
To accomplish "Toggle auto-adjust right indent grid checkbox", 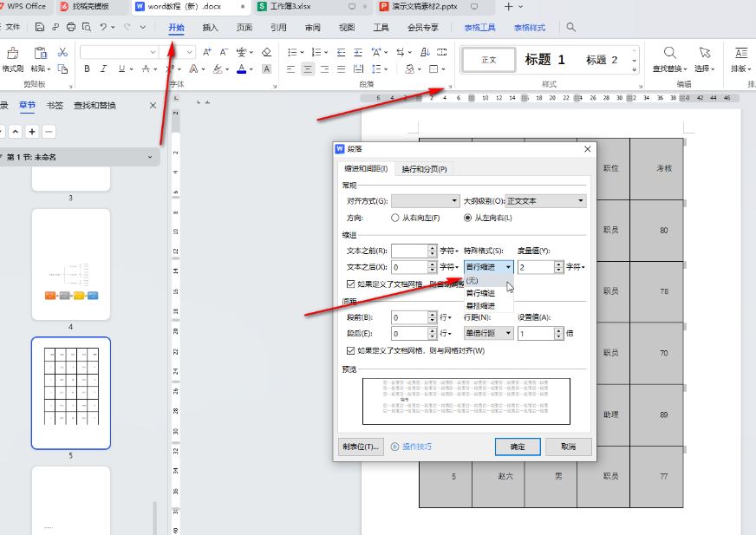I will point(350,284).
